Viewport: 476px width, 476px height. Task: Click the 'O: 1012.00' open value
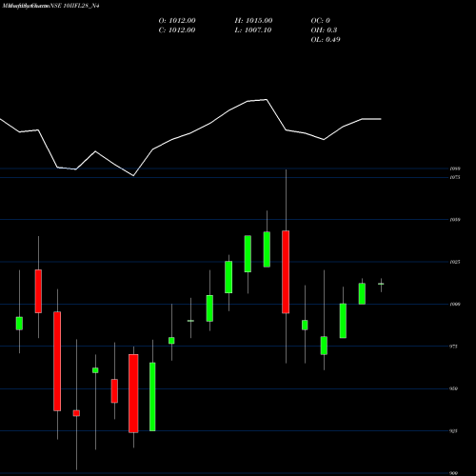(177, 21)
